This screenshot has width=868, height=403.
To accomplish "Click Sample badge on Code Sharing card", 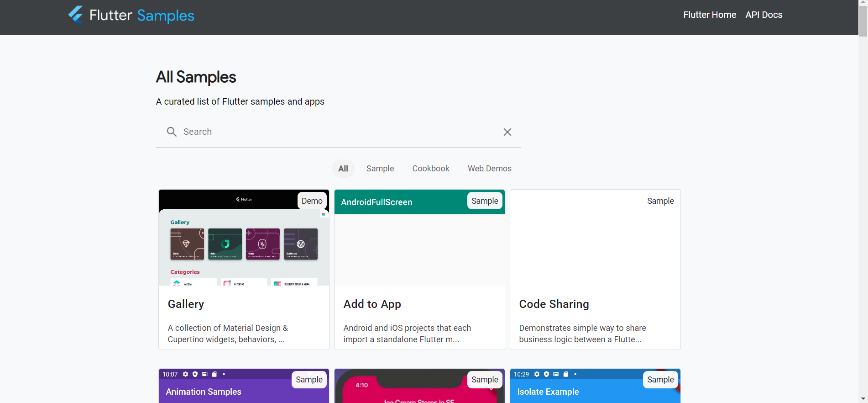I will 660,201.
